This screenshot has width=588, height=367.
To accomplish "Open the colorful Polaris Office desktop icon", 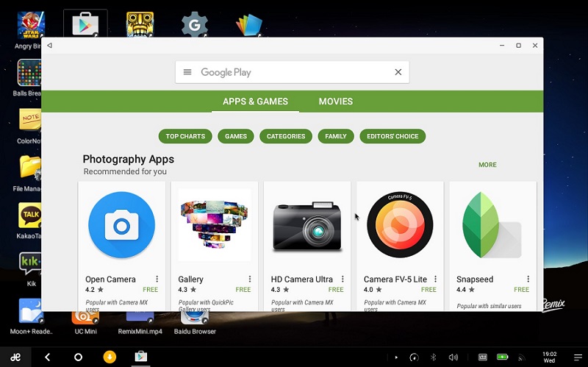I will tap(248, 25).
